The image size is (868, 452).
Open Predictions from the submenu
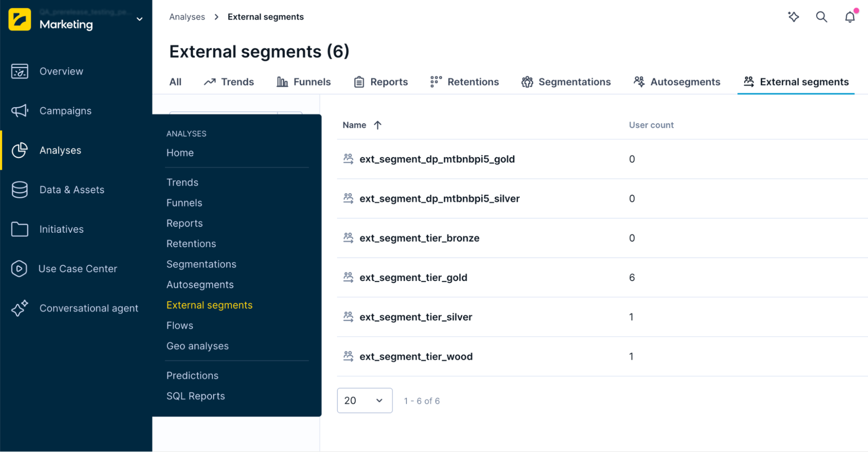192,376
